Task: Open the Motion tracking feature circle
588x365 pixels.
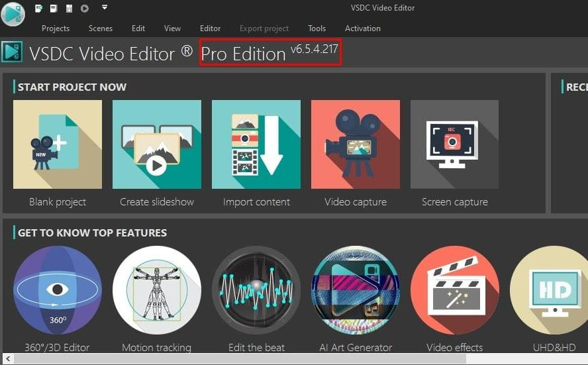Action: (157, 290)
